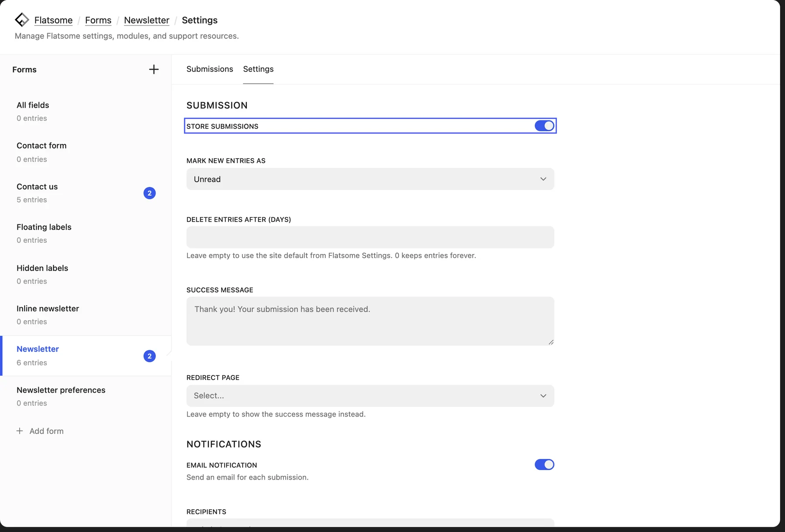The width and height of the screenshot is (785, 532).
Task: Disable the Store Submissions toggle
Action: click(x=544, y=126)
